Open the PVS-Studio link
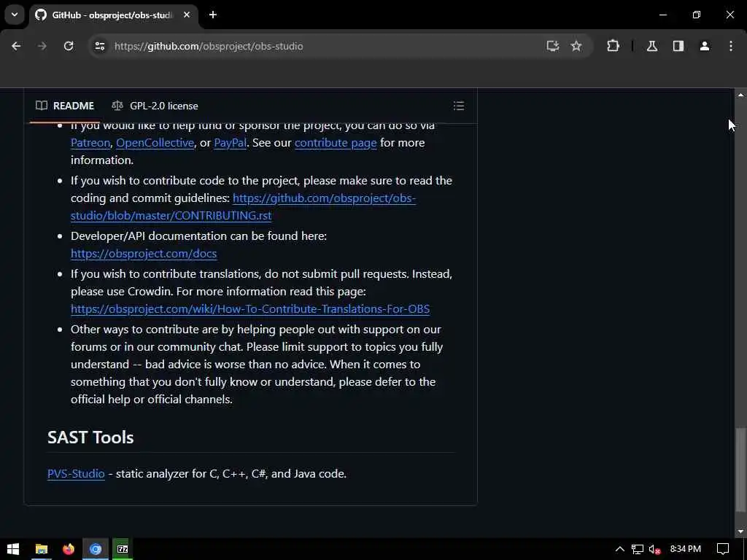 [x=76, y=474]
